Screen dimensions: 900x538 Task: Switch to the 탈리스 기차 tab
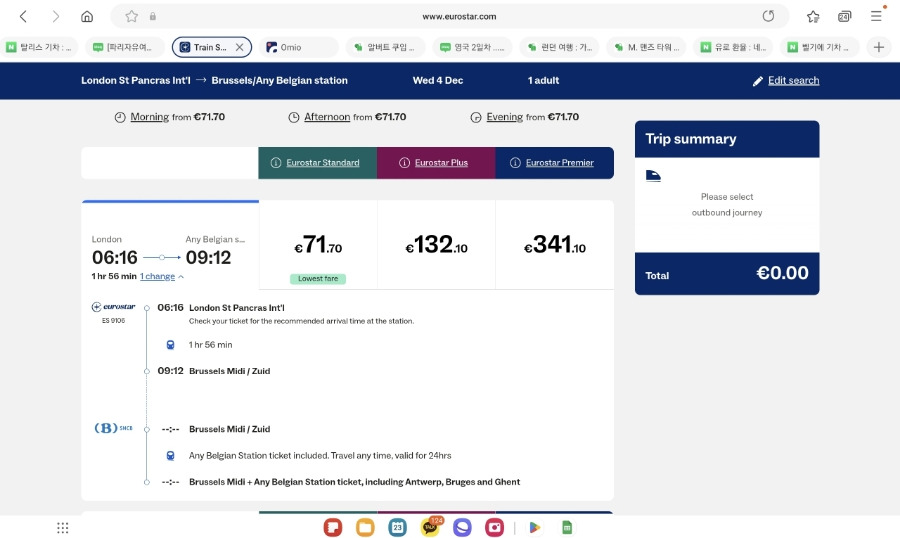pos(39,47)
